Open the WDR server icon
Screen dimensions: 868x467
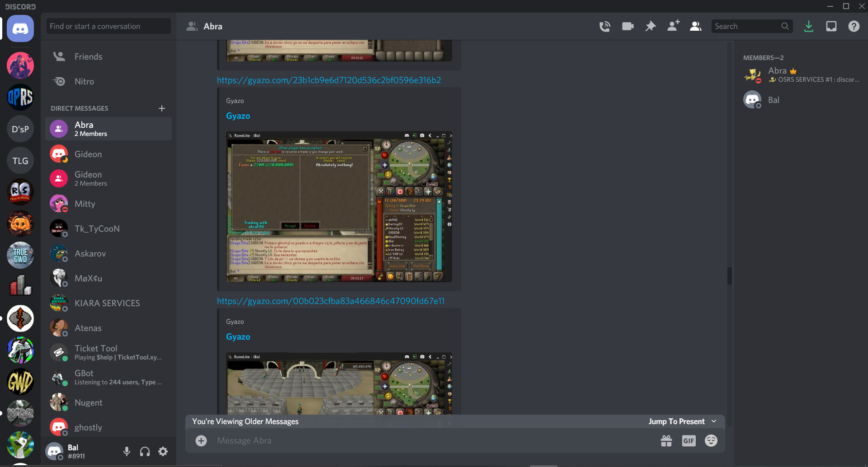20,413
